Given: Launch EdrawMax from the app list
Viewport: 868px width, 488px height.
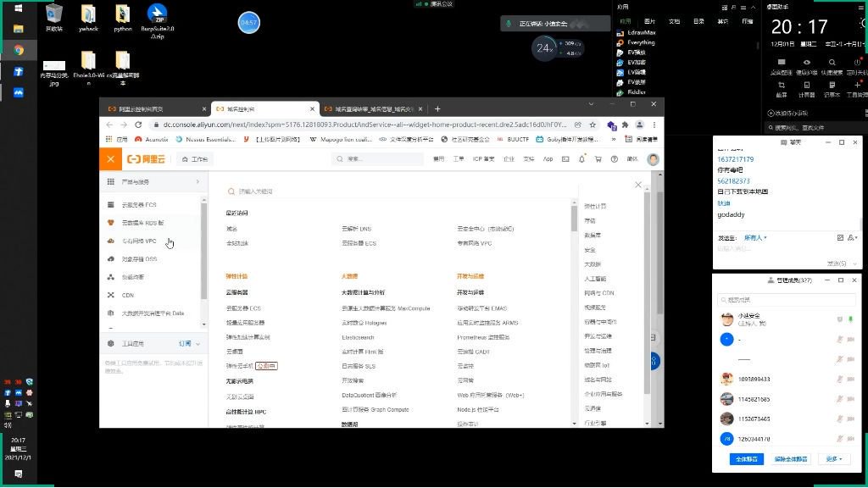Looking at the screenshot, I should point(636,33).
